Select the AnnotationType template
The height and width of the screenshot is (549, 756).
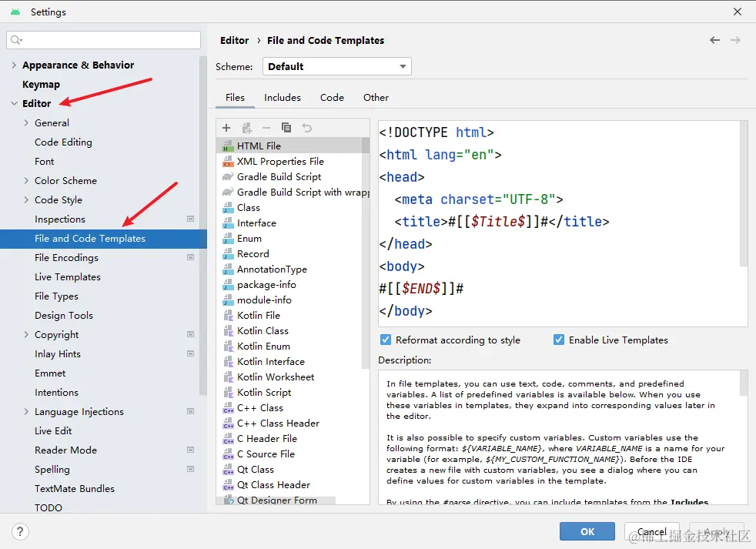272,269
